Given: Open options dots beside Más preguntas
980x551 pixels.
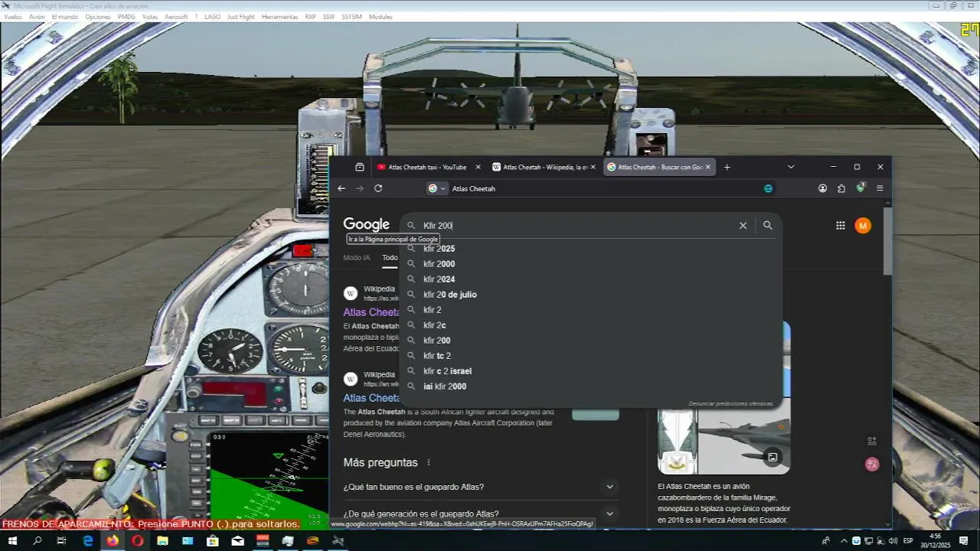Looking at the screenshot, I should [429, 463].
